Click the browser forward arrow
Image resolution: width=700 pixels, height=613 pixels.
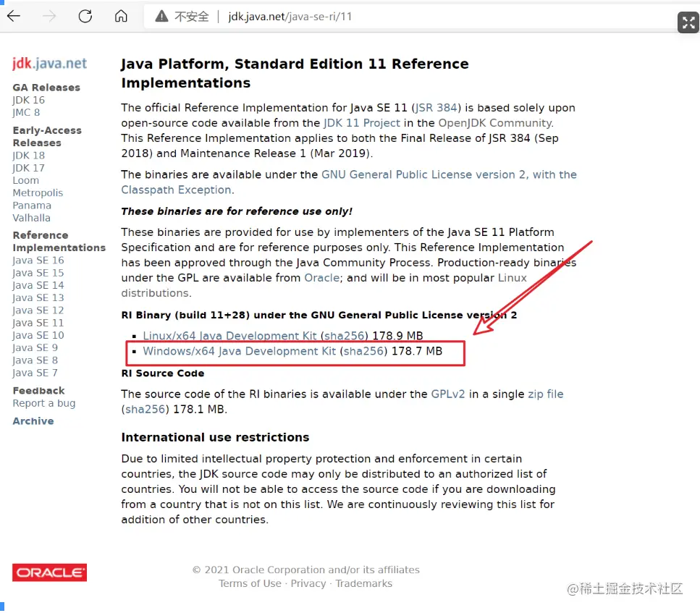[49, 17]
